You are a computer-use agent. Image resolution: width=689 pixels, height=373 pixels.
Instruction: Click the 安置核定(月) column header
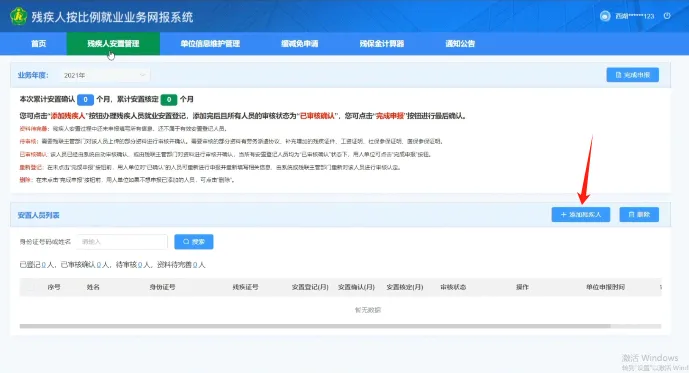tap(405, 287)
